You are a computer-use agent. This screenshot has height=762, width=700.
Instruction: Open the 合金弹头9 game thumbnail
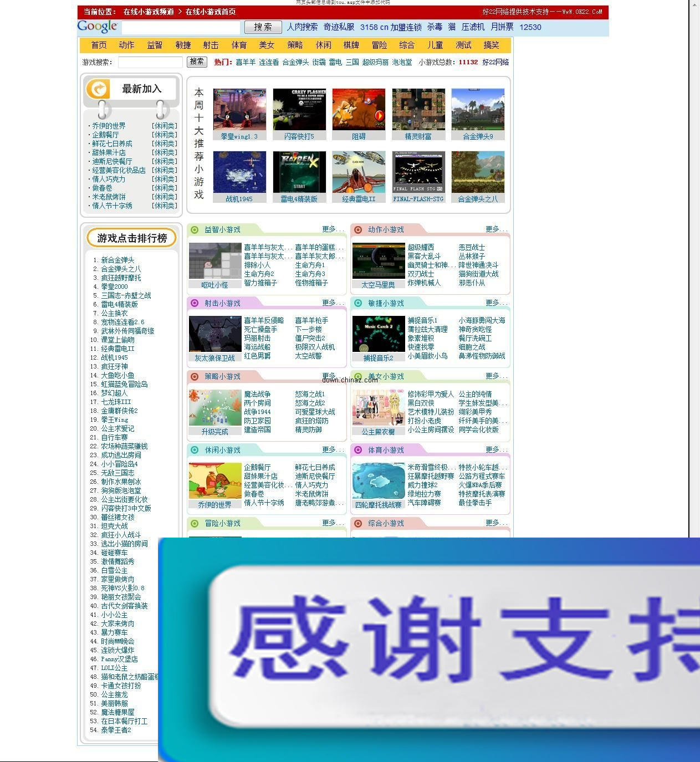pos(478,109)
